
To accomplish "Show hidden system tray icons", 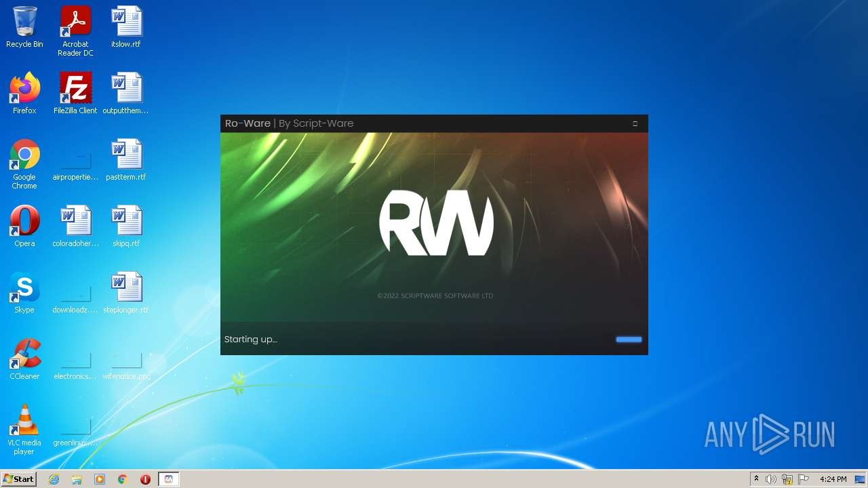I will [756, 479].
